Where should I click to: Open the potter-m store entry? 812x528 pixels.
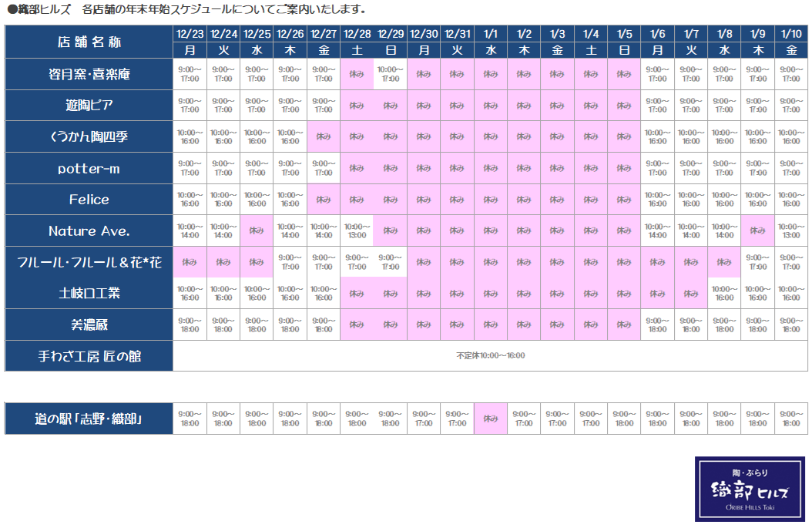click(89, 168)
